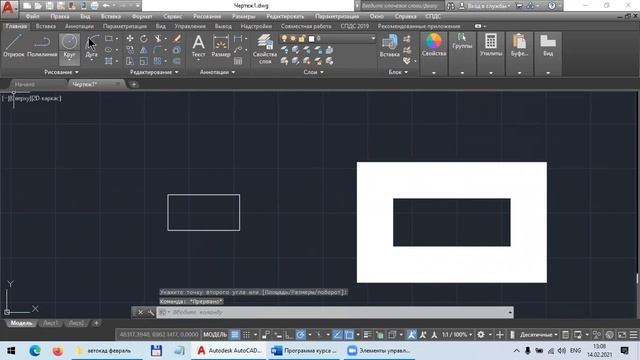Open the Группы panel
This screenshot has width=640, height=360.
pyautogui.click(x=462, y=42)
